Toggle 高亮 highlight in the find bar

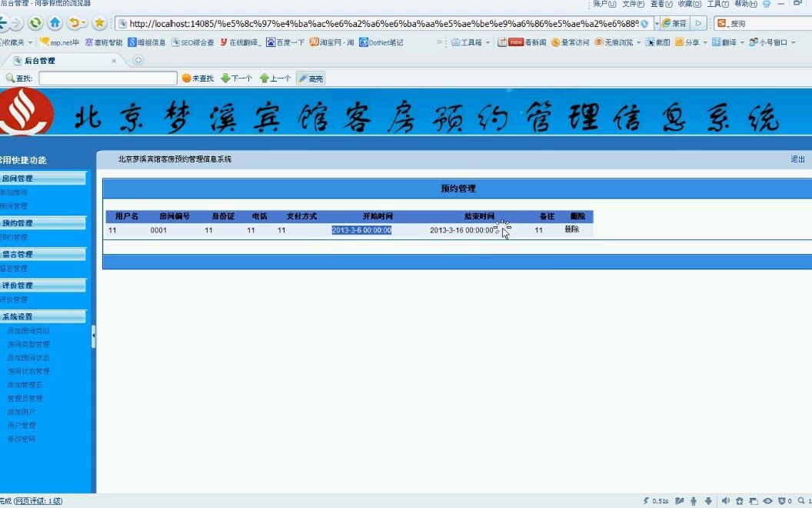pos(310,77)
